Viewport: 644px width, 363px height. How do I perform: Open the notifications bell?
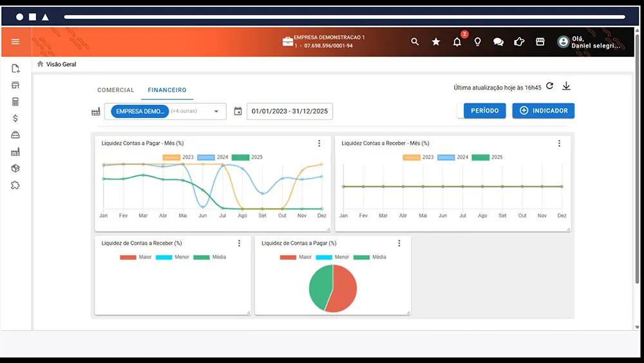(457, 42)
